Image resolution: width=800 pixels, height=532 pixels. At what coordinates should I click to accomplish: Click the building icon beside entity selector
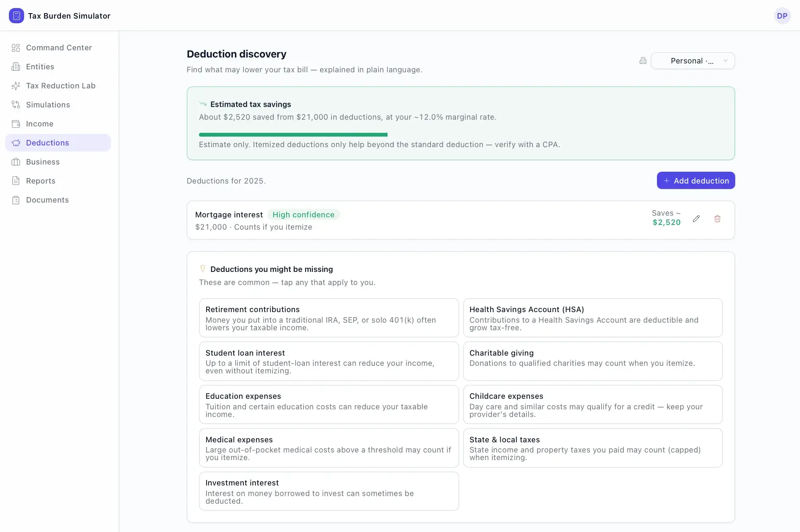(643, 60)
